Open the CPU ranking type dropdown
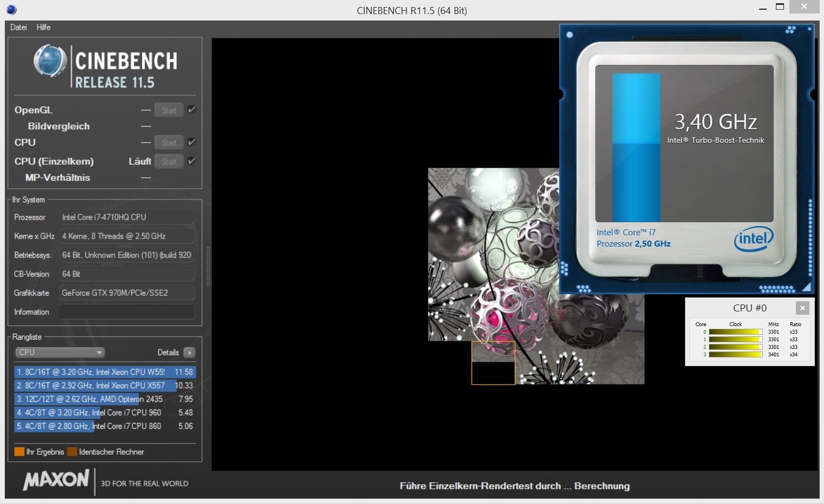The width and height of the screenshot is (824, 504). (x=59, y=353)
